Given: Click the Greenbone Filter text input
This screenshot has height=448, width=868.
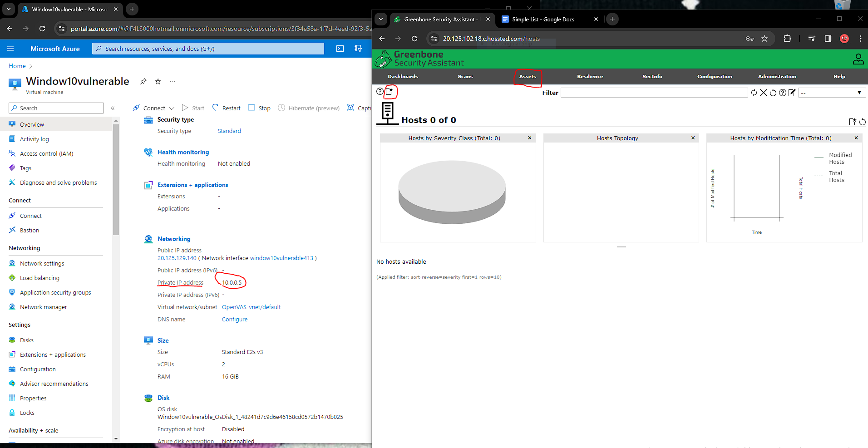Looking at the screenshot, I should [x=654, y=93].
